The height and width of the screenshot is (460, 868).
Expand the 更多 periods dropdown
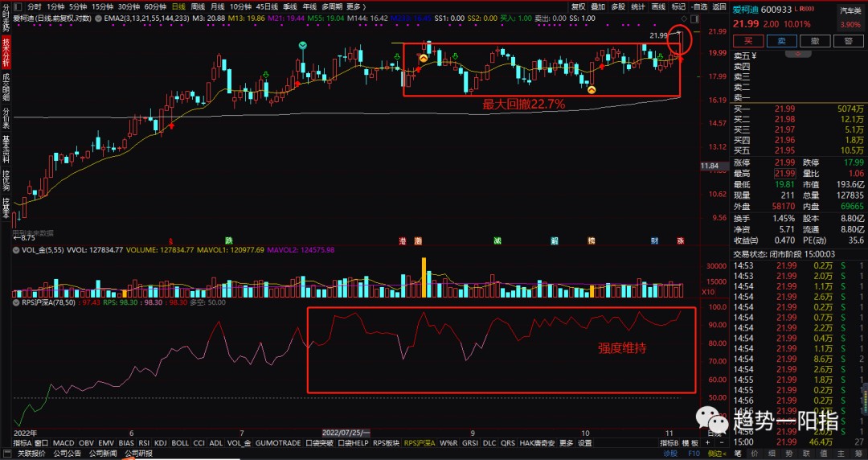tap(355, 6)
